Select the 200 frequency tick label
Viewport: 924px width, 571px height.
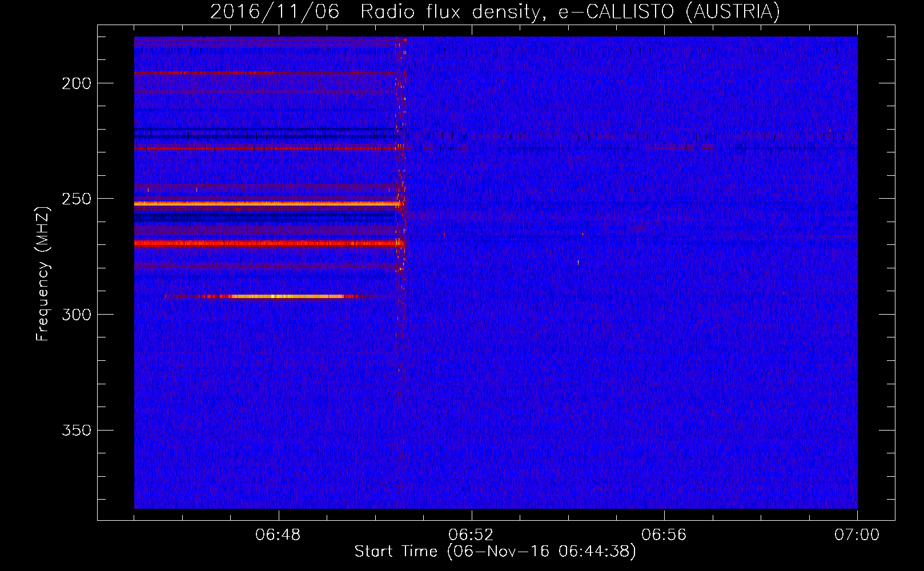click(x=77, y=84)
